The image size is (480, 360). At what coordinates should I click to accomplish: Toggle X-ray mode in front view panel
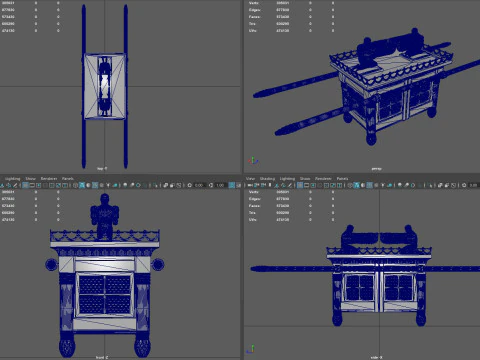165,185
